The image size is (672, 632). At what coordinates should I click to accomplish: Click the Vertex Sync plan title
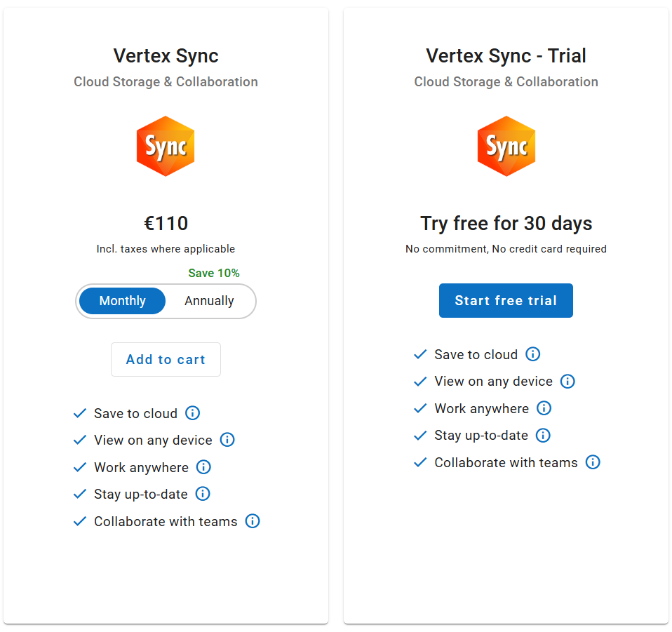[166, 56]
